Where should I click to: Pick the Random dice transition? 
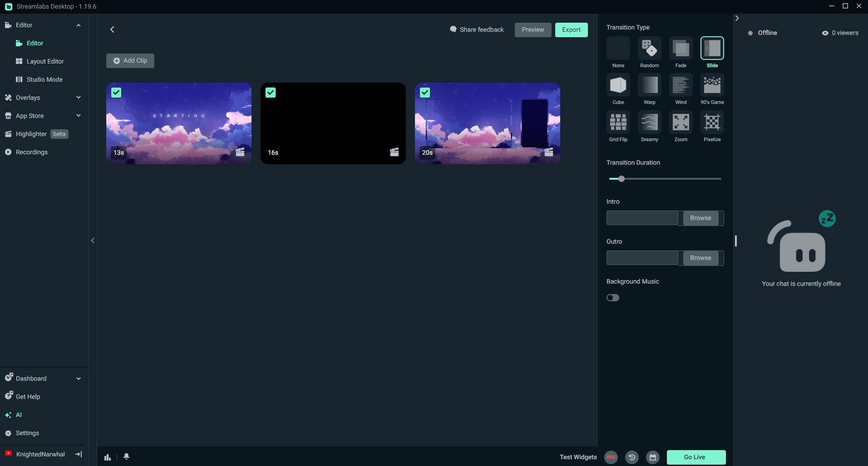tap(649, 49)
